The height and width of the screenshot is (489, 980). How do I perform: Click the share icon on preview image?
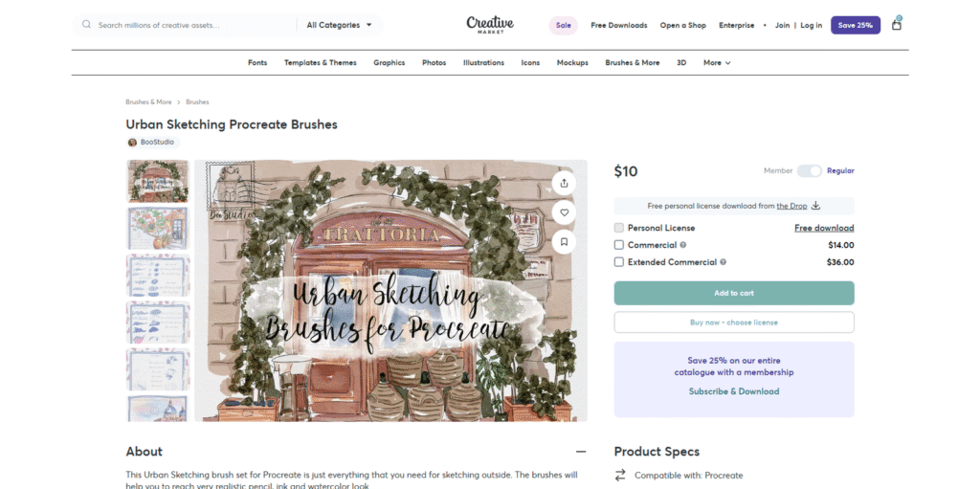[564, 183]
